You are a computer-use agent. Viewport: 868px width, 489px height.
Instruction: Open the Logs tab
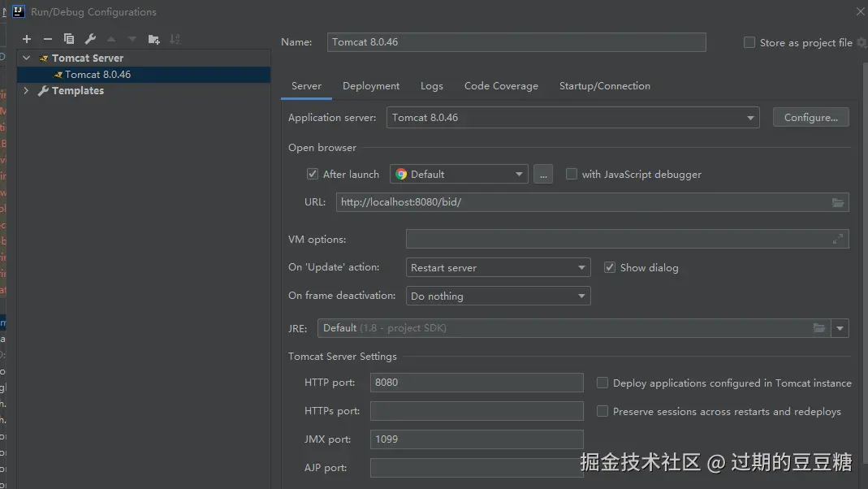432,86
